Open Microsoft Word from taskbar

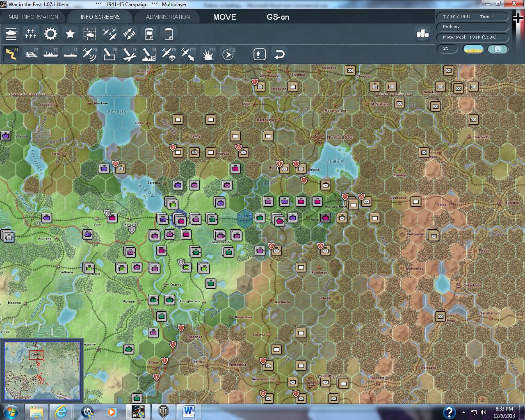click(189, 412)
